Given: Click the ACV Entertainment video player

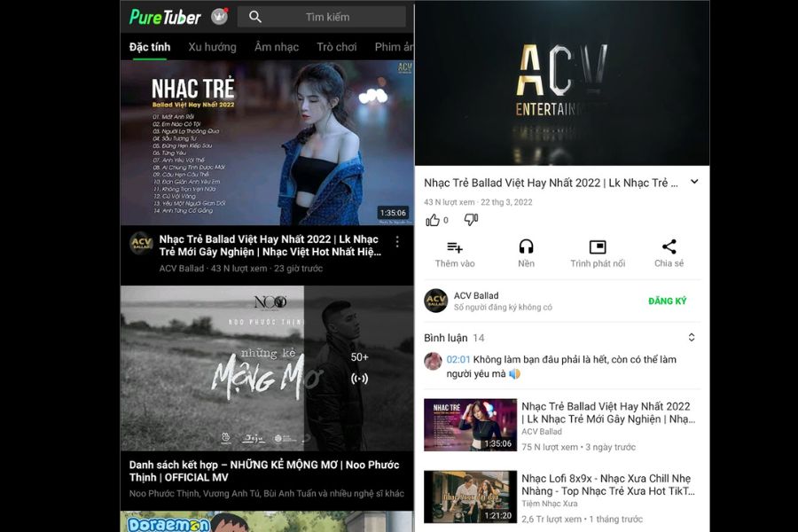Looking at the screenshot, I should pyautogui.click(x=562, y=83).
